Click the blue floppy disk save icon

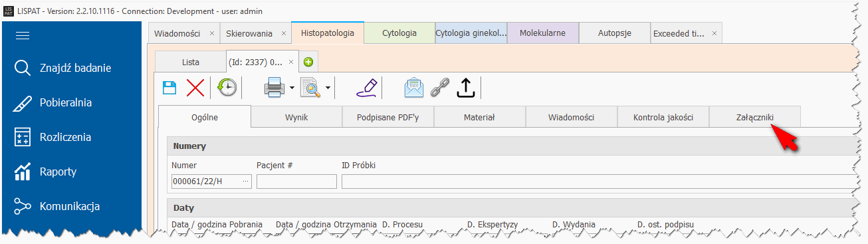coord(169,88)
